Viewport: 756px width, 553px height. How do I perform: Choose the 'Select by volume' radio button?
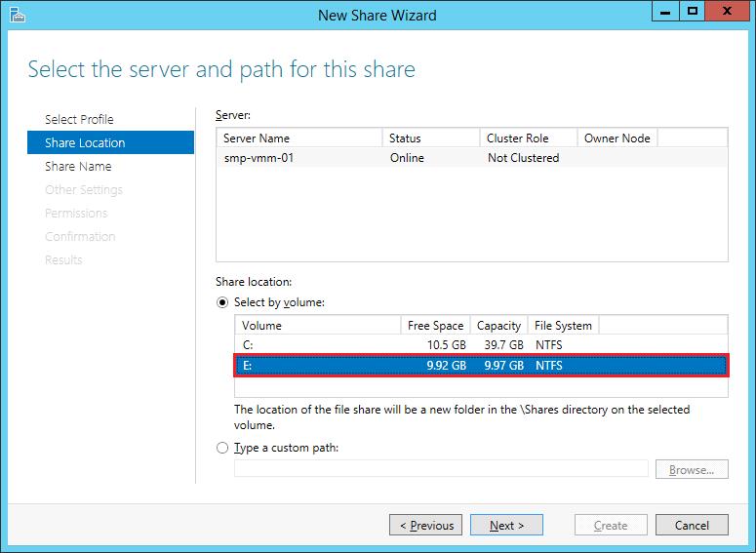(222, 302)
